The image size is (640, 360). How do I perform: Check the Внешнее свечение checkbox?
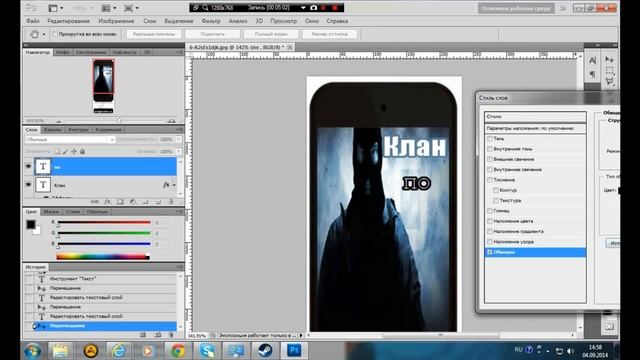coord(490,159)
